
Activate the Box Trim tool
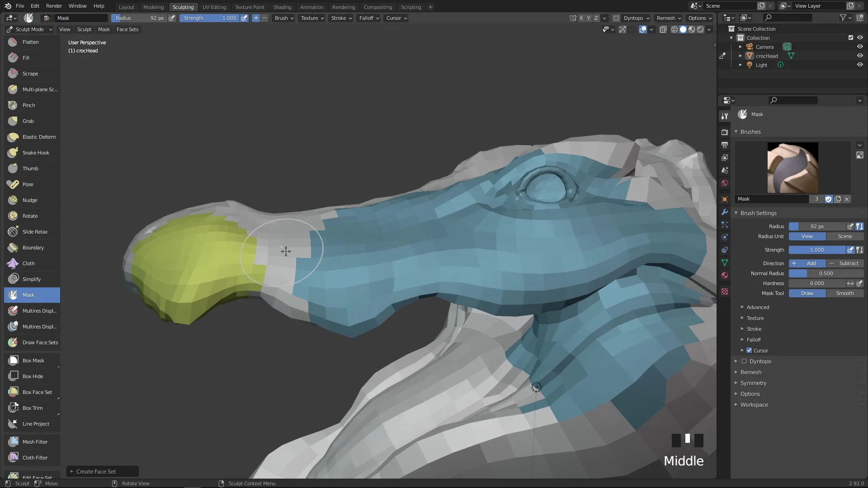coord(32,408)
